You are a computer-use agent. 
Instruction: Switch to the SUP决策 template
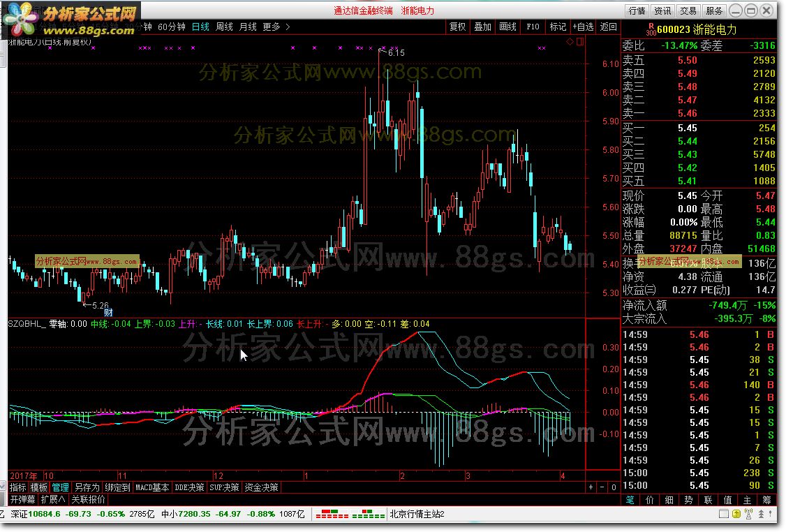pyautogui.click(x=224, y=487)
